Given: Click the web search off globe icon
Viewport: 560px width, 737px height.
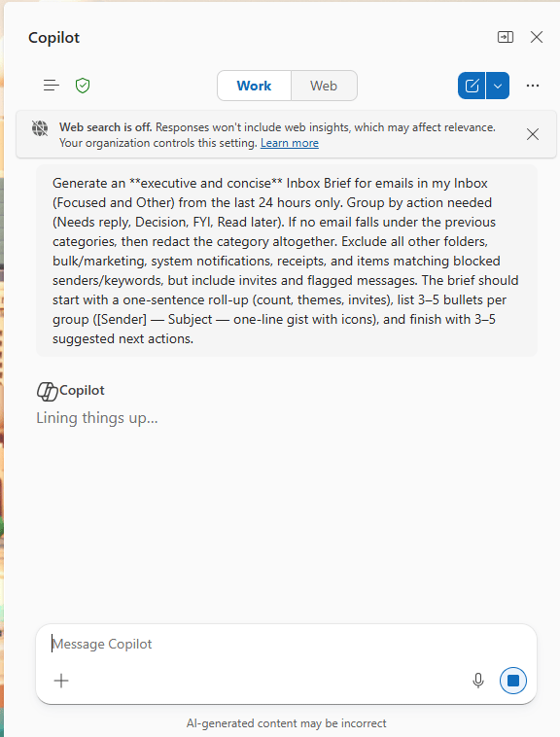Looking at the screenshot, I should coord(40,127).
